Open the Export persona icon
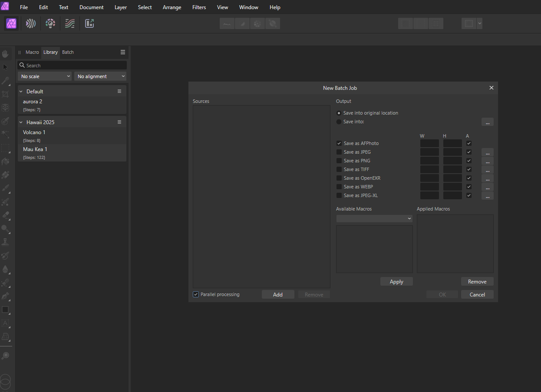The image size is (541, 392). click(x=89, y=23)
